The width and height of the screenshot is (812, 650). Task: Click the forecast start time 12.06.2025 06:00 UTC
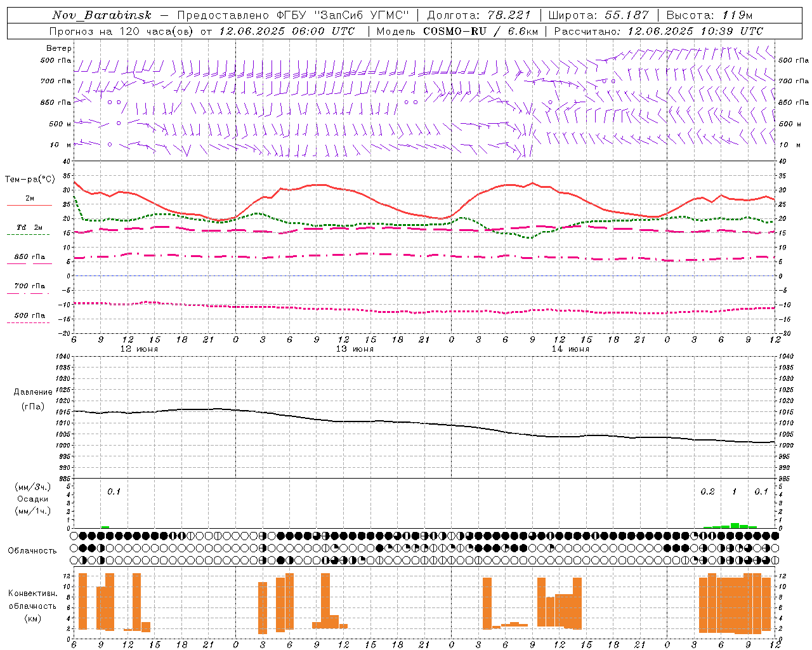click(x=287, y=31)
